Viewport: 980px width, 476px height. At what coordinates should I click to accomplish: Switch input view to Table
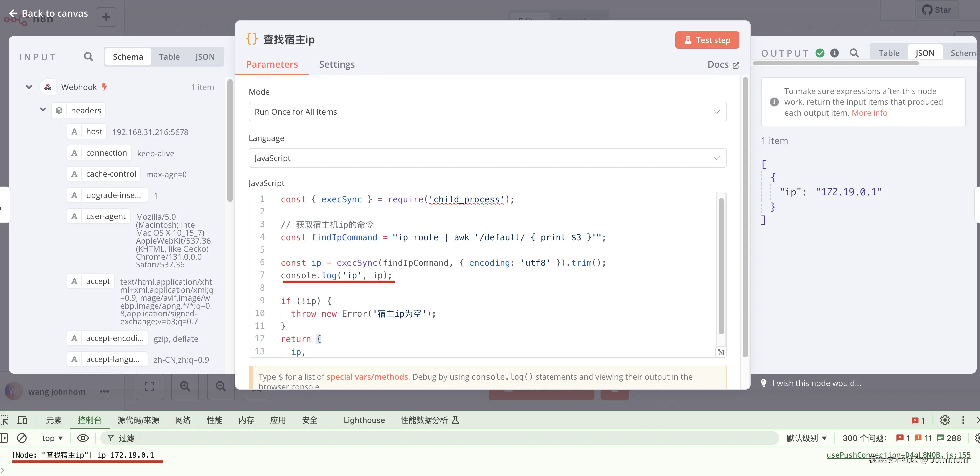[169, 57]
